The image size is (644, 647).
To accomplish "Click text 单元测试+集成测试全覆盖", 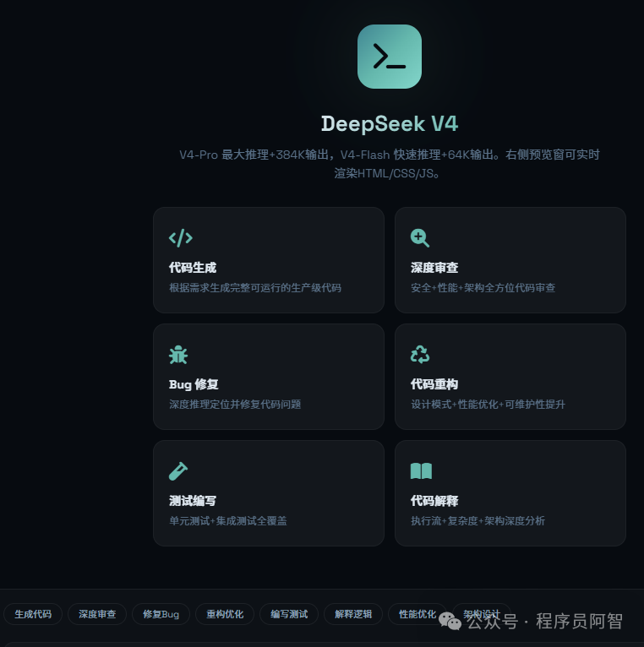I will click(x=228, y=521).
